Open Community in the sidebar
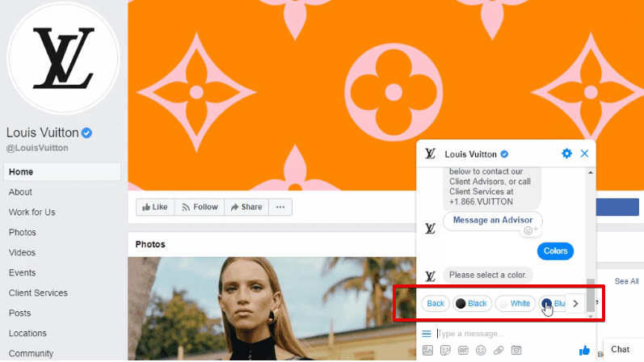The width and height of the screenshot is (644, 362). [x=32, y=353]
